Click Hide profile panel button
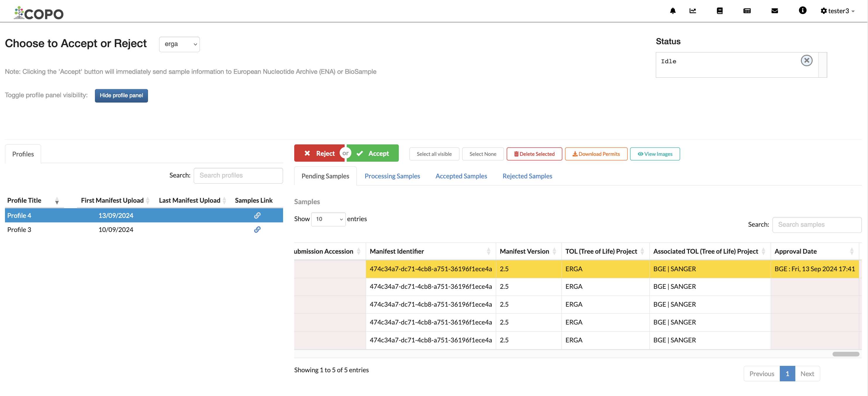 pyautogui.click(x=121, y=96)
